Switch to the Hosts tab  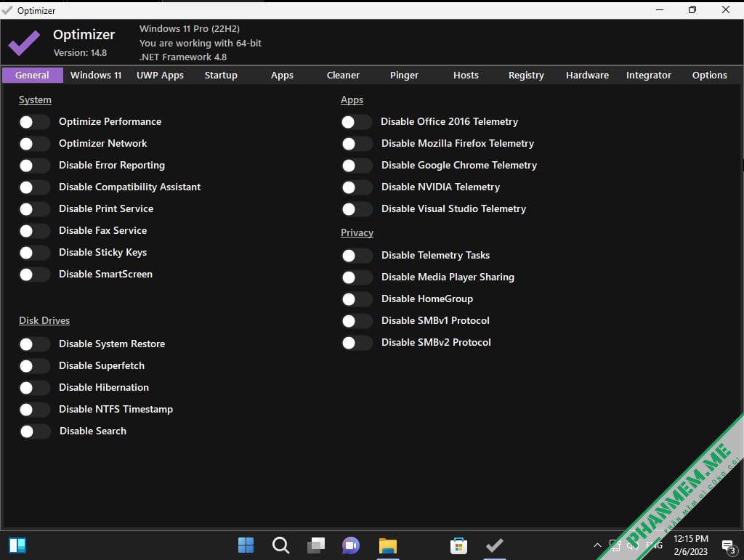coord(466,76)
